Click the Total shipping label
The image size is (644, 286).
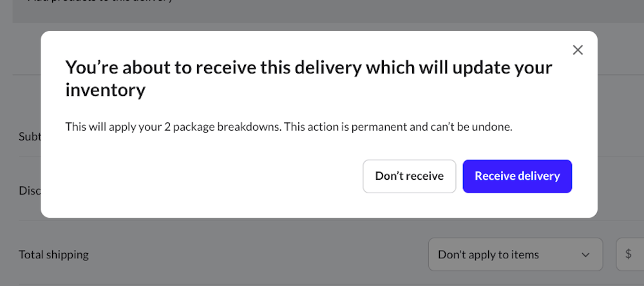point(53,254)
